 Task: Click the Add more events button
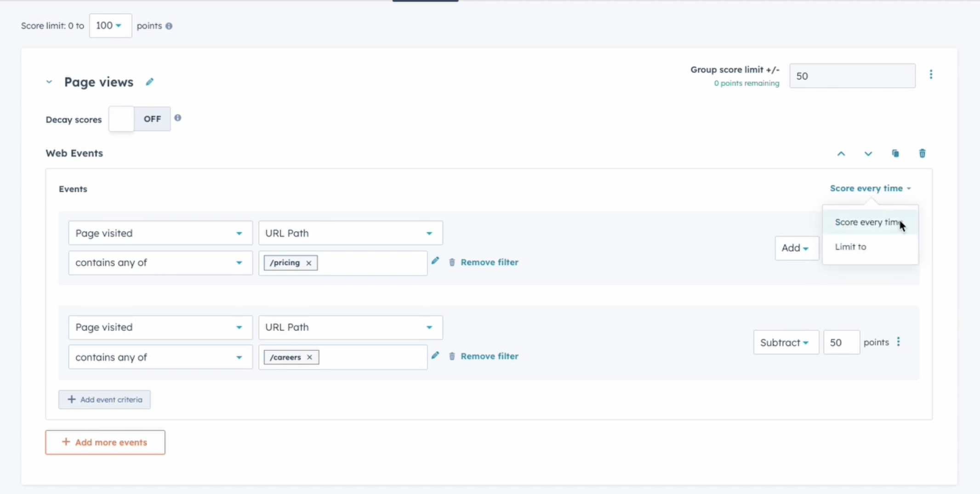pyautogui.click(x=105, y=442)
